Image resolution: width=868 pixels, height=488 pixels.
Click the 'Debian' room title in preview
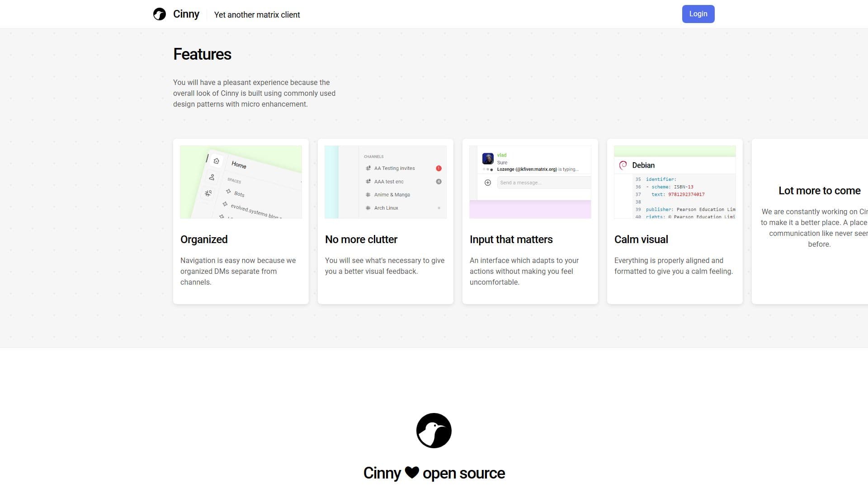click(643, 165)
